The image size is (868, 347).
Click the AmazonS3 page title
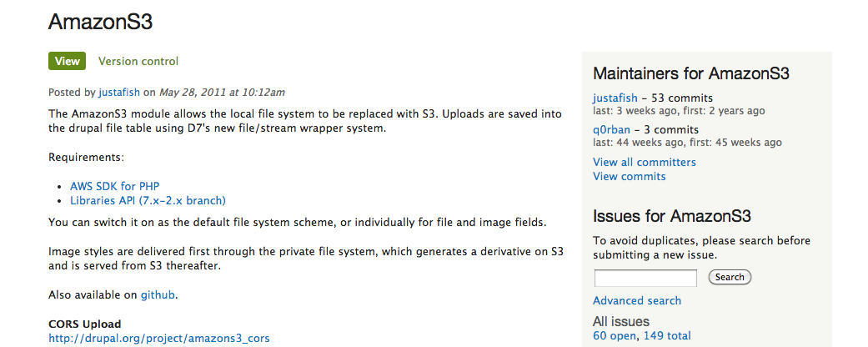coord(100,23)
